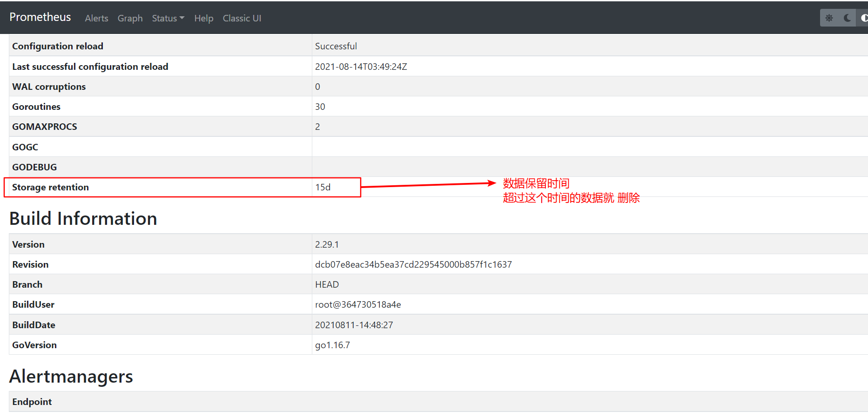Viewport: 868px width, 418px height.
Task: Click the GOMAXPROCS value 2
Action: (x=317, y=127)
